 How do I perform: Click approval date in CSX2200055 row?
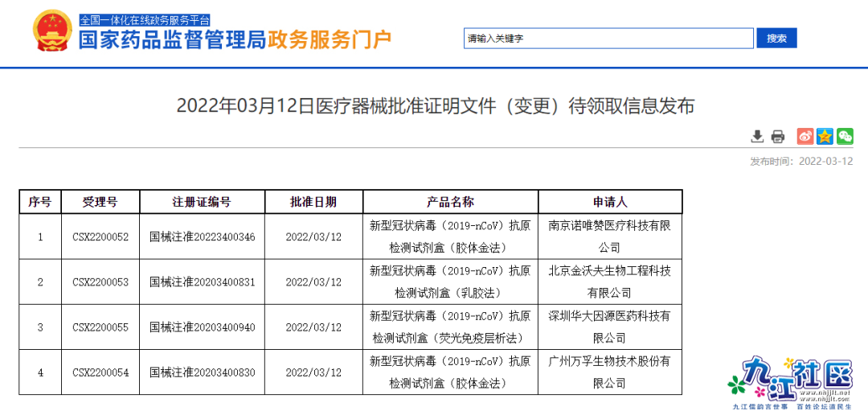[x=313, y=327]
